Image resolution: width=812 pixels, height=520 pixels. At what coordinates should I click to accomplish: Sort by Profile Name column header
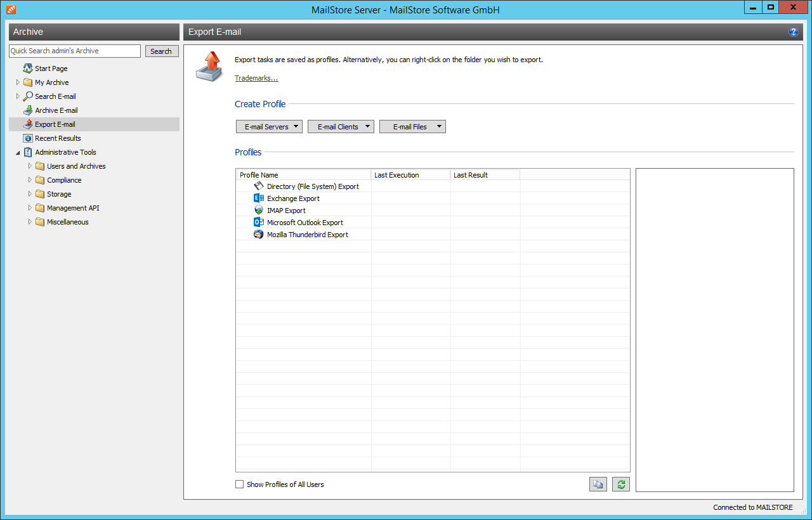pos(303,175)
